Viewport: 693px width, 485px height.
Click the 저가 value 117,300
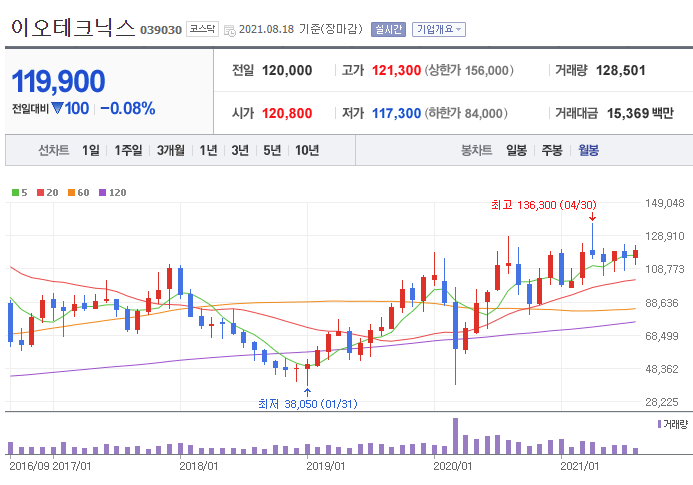point(396,114)
